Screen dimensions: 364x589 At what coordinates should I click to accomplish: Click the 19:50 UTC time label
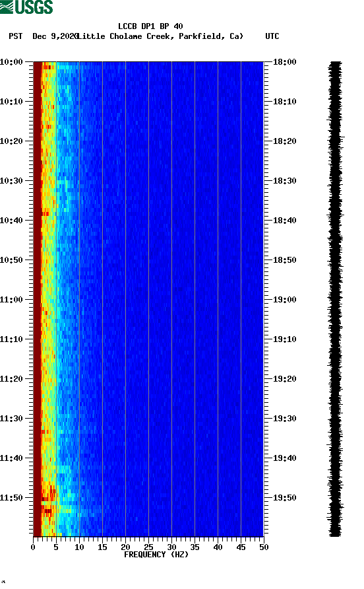point(284,498)
